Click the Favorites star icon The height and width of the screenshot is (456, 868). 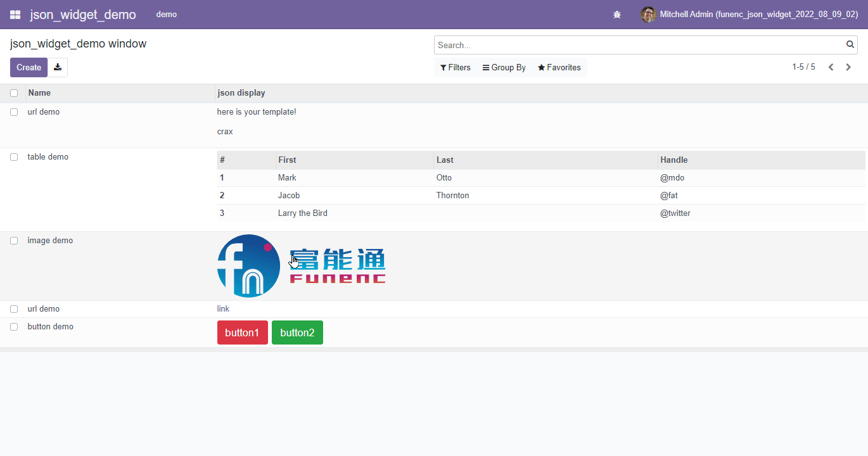tap(558, 67)
